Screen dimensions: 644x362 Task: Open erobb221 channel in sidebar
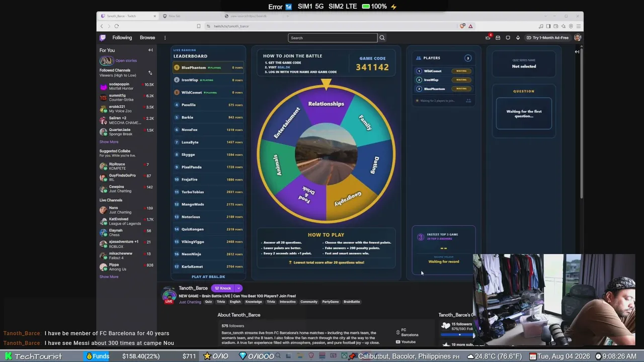click(x=126, y=109)
